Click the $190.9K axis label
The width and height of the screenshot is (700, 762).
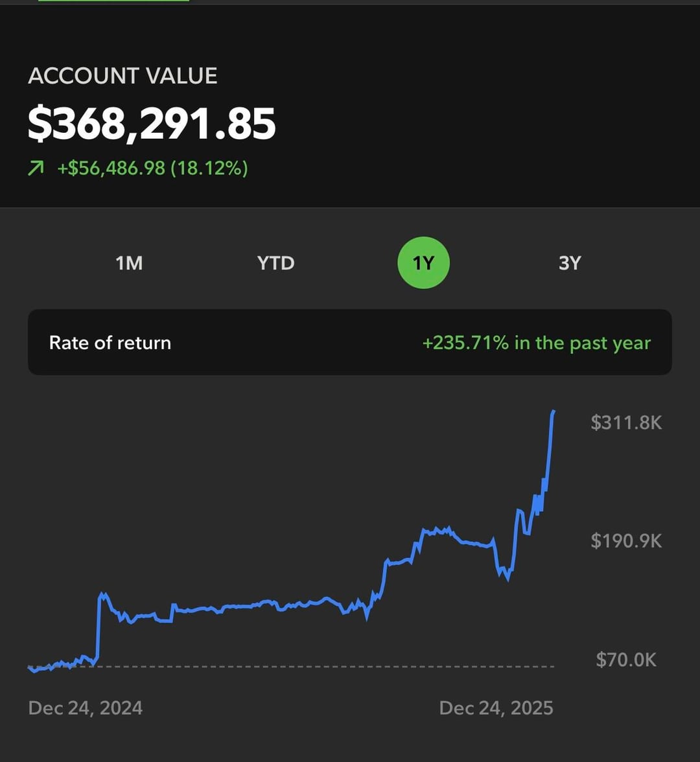click(626, 541)
